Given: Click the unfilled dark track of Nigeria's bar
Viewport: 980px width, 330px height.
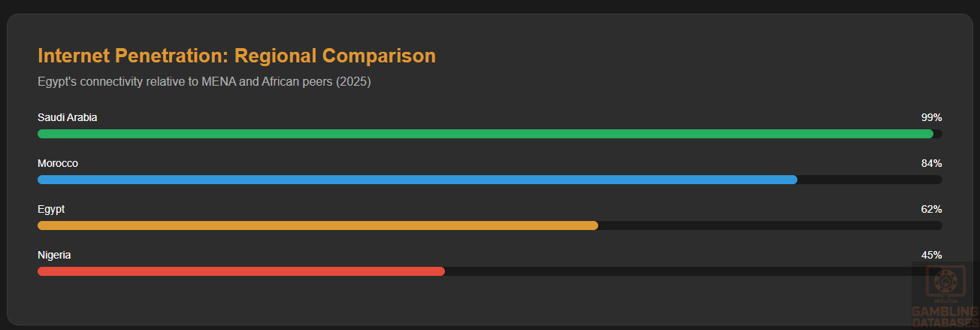Looking at the screenshot, I should (x=676, y=271).
